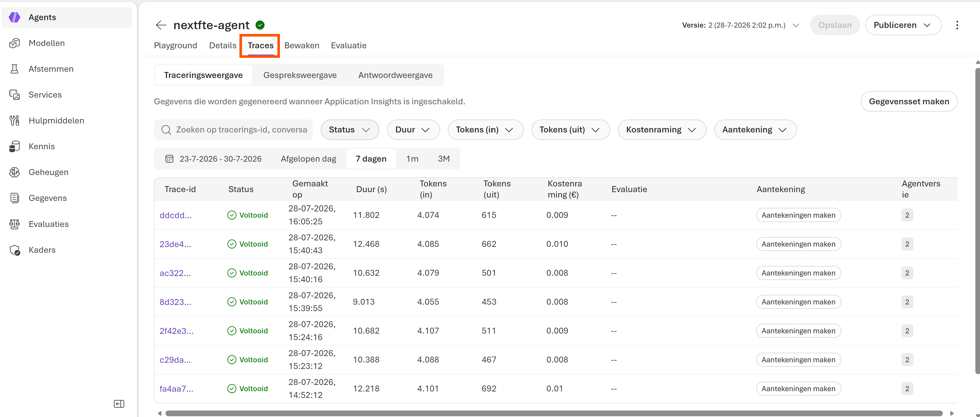Open trace 2f42e3...
The image size is (980, 417).
coord(176,331)
